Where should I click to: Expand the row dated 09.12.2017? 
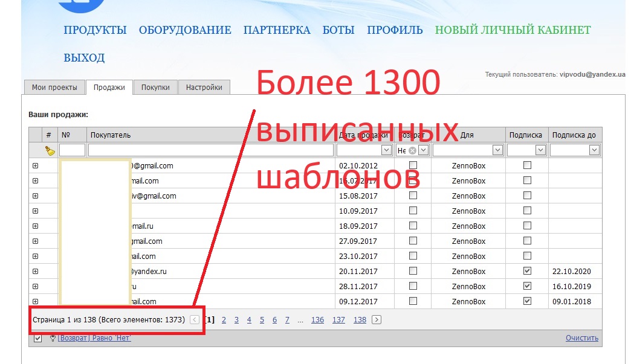click(36, 301)
